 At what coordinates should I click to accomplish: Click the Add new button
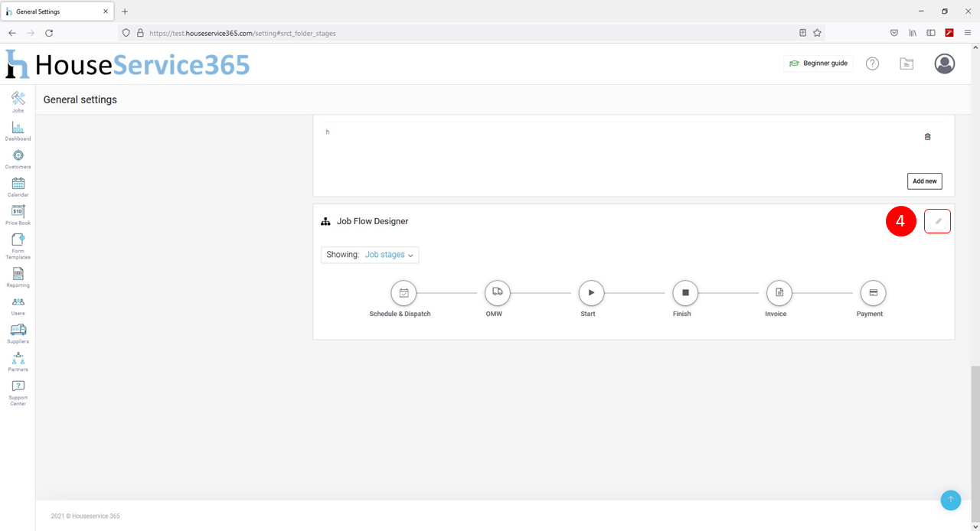pyautogui.click(x=924, y=181)
